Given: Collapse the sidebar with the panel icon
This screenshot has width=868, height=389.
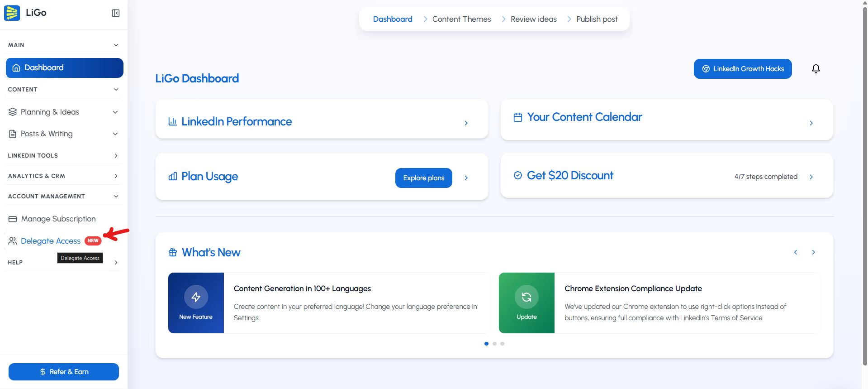Looking at the screenshot, I should 116,13.
